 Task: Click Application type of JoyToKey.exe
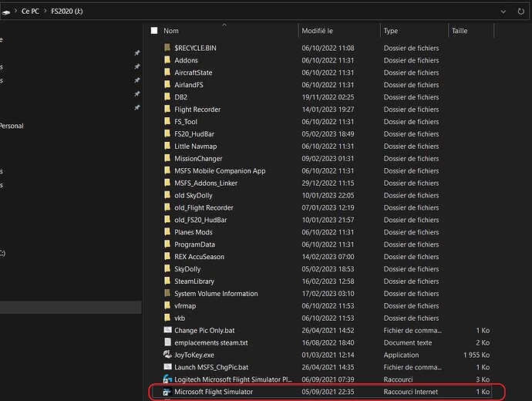coord(401,355)
